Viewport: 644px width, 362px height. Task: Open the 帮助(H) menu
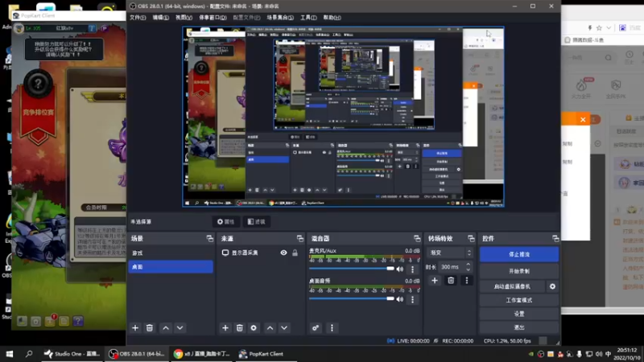coord(332,18)
